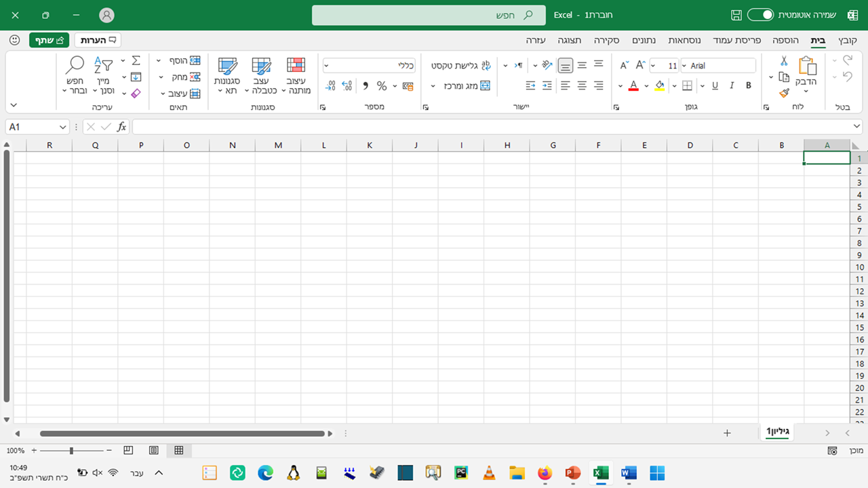Image resolution: width=868 pixels, height=488 pixels.
Task: Switch to Page Layout view in status bar
Action: point(154,451)
